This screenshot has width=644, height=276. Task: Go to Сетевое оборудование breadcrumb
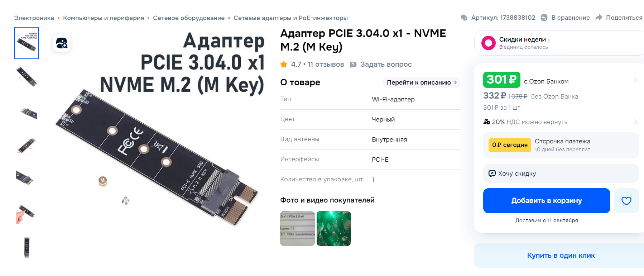click(189, 18)
